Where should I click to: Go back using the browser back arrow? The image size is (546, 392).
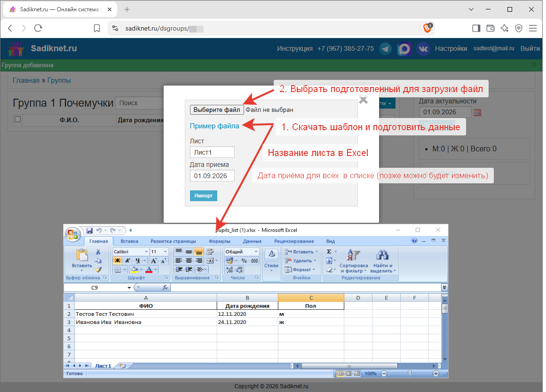pyautogui.click(x=10, y=28)
